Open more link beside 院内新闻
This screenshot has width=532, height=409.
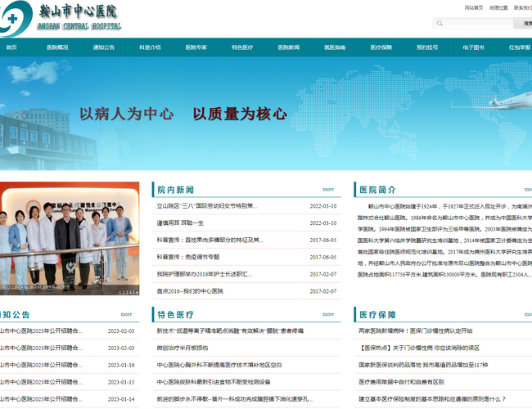pyautogui.click(x=327, y=189)
